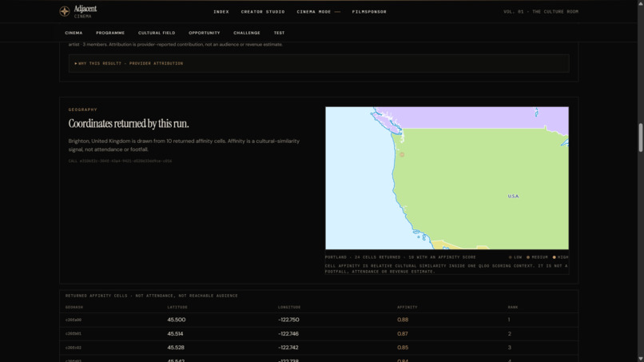Viewport: 644px width, 362px height.
Task: Select longitude cell -122.746
Action: click(x=288, y=334)
